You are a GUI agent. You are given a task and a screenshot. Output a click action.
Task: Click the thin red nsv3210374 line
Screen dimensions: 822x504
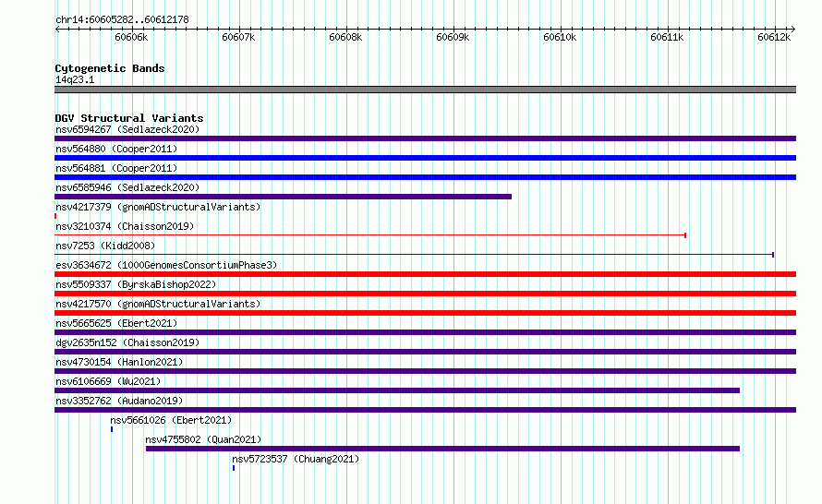(370, 235)
